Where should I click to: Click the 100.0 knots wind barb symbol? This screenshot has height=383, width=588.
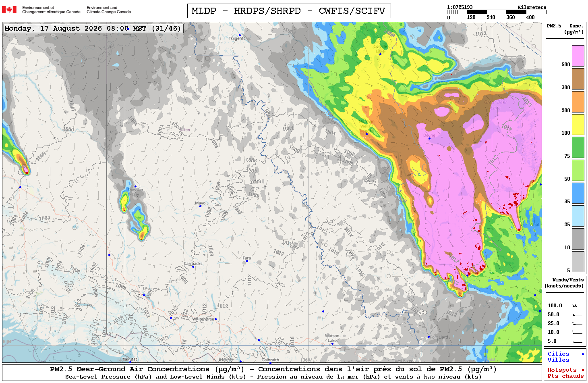pyautogui.click(x=577, y=306)
